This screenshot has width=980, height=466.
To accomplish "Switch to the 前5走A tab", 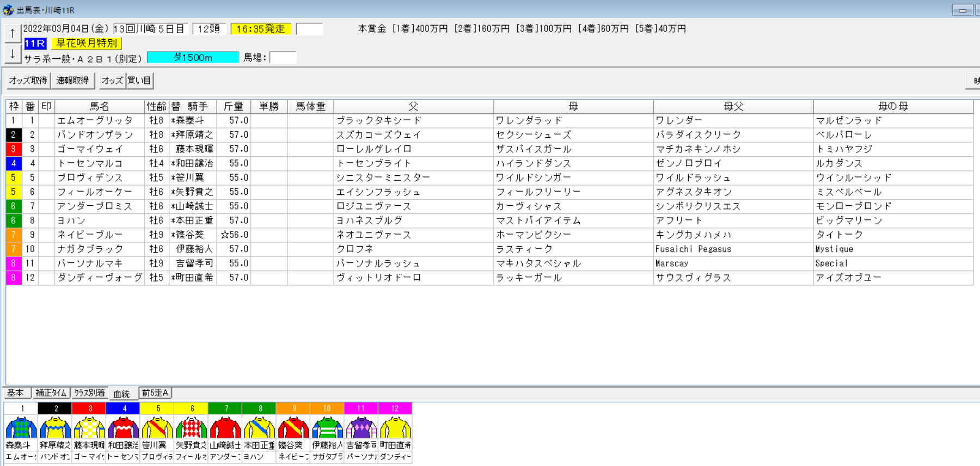I will click(x=155, y=393).
